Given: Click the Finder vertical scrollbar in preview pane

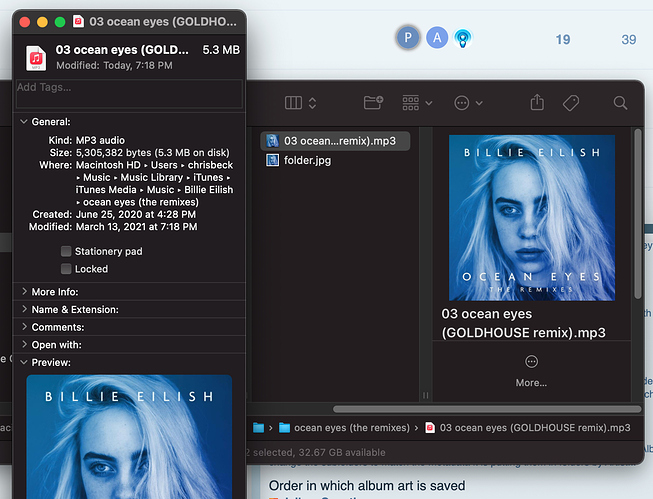Looking at the screenshot, I should pyautogui.click(x=638, y=214).
